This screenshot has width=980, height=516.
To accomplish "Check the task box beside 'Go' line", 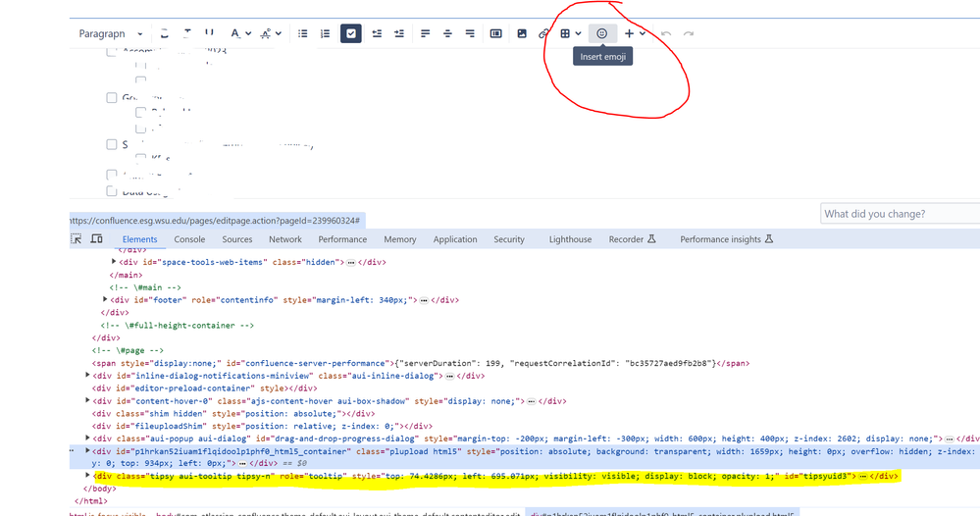I will click(x=111, y=97).
